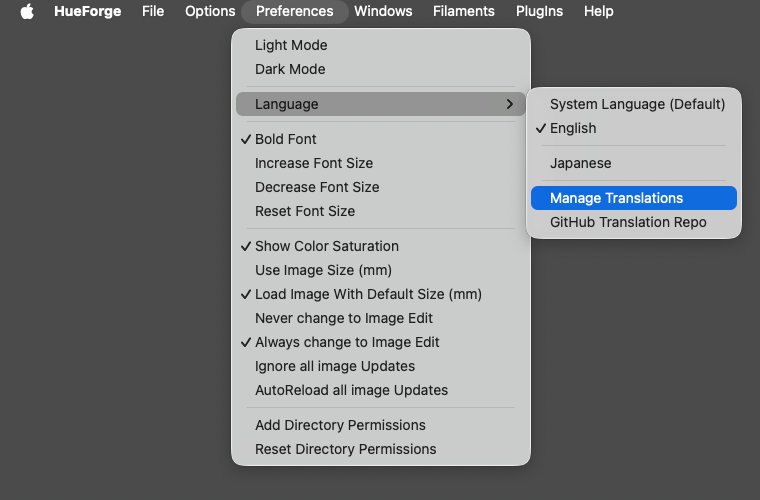760x500 pixels.
Task: Open the Help menu
Action: tap(599, 11)
